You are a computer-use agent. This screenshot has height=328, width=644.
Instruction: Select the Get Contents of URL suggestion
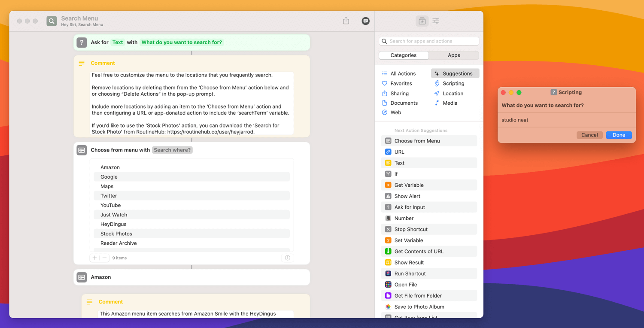429,252
